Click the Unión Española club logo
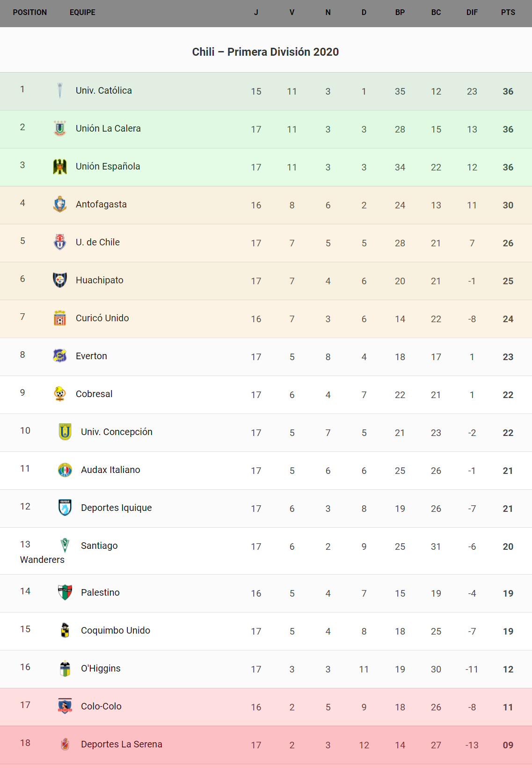 (60, 166)
